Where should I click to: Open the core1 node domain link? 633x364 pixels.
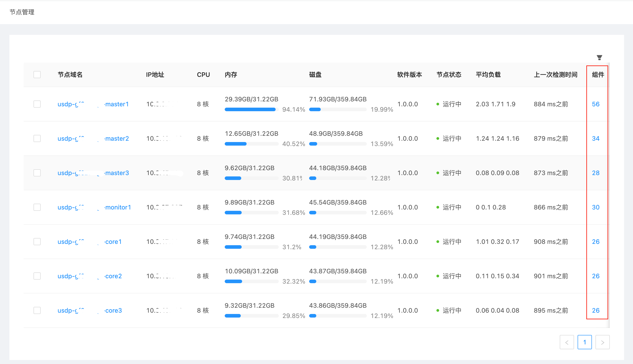pyautogui.click(x=90, y=241)
